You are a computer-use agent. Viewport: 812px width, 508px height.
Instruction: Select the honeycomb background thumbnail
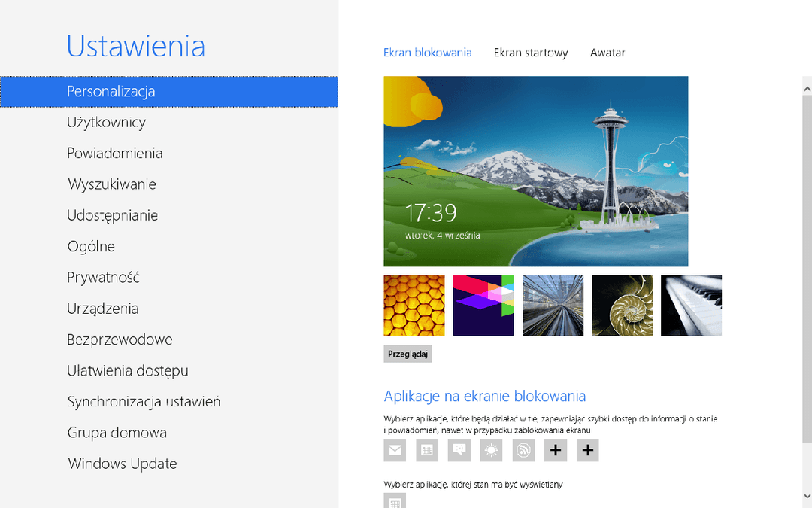click(414, 305)
